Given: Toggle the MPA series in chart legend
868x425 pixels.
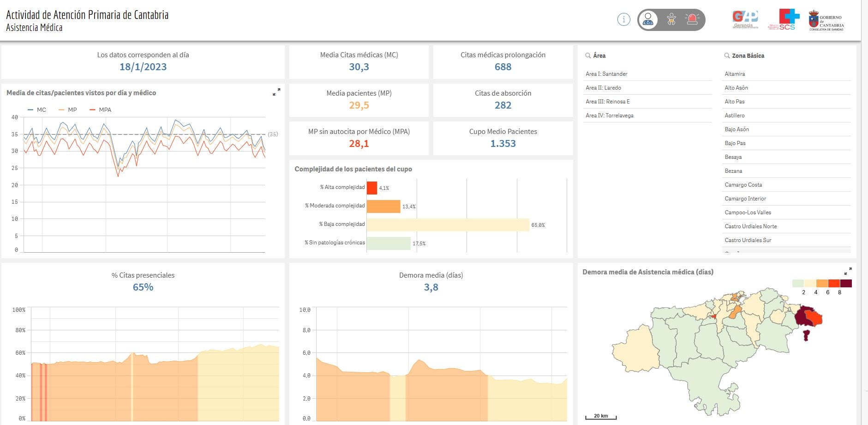Looking at the screenshot, I should [100, 110].
